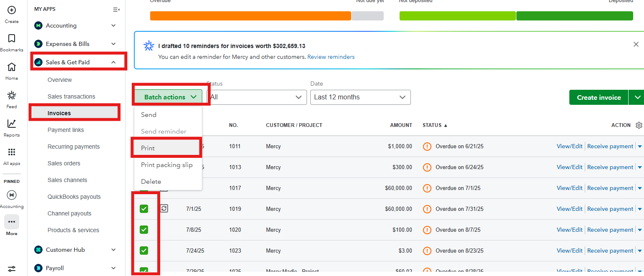The width and height of the screenshot is (644, 276).
Task: Toggle Batch actions dropdown
Action: pyautogui.click(x=169, y=97)
